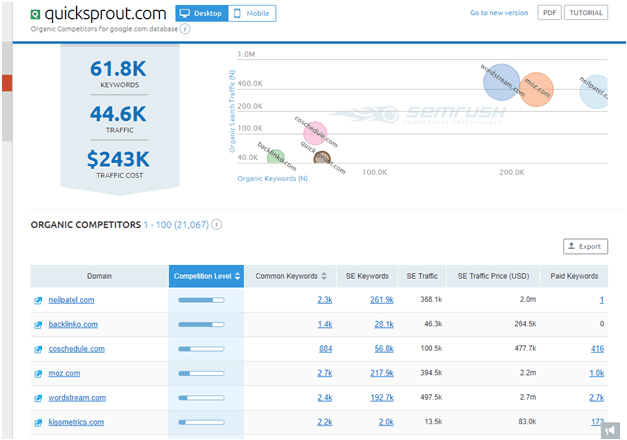The height and width of the screenshot is (440, 627).
Task: Open external link icon for neilpatel.com
Action: (38, 300)
